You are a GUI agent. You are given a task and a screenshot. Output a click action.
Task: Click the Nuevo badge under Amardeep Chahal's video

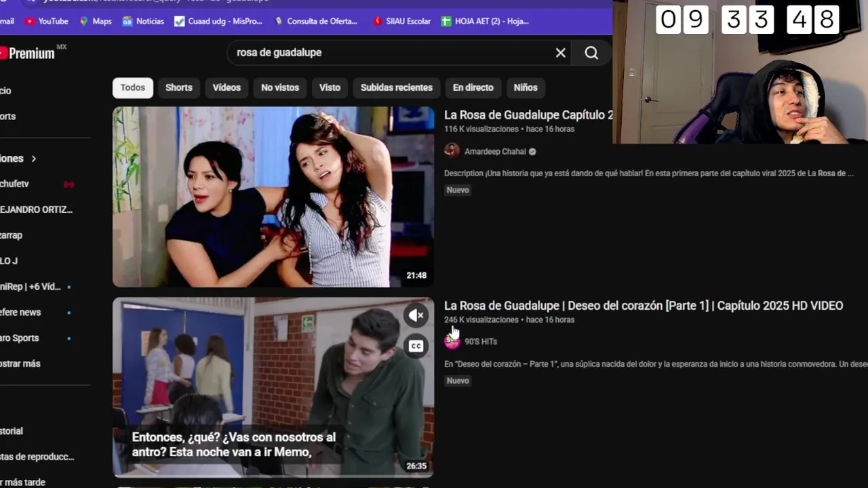[458, 190]
